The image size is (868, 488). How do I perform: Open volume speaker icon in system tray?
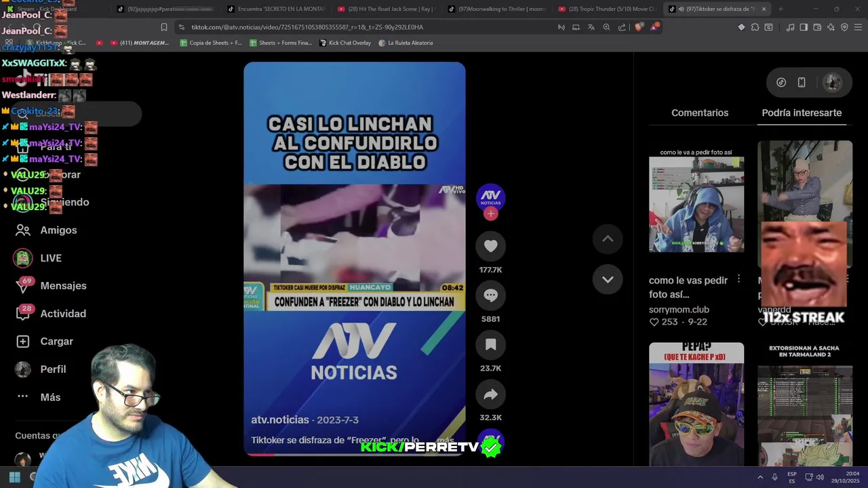[819, 477]
